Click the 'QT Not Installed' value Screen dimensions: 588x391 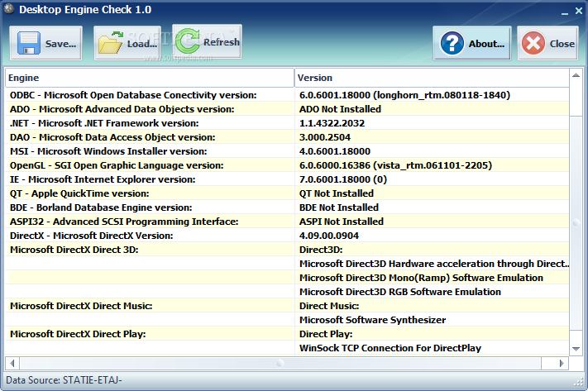[x=337, y=193]
